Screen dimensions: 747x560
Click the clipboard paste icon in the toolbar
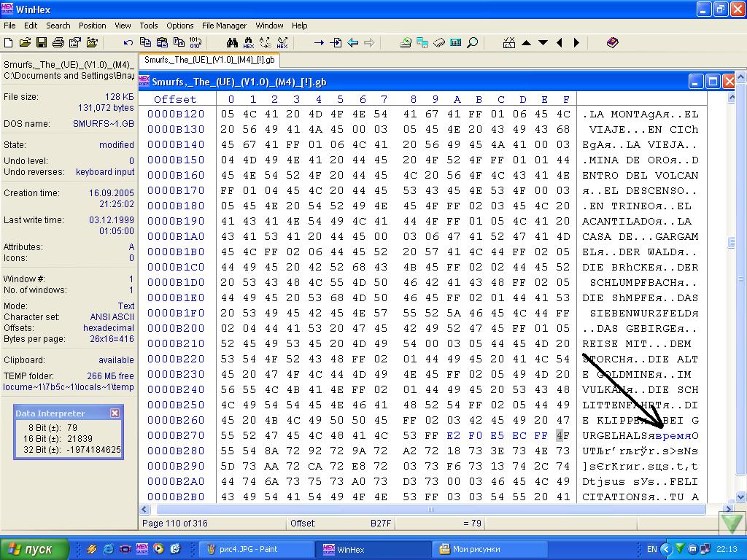162,43
